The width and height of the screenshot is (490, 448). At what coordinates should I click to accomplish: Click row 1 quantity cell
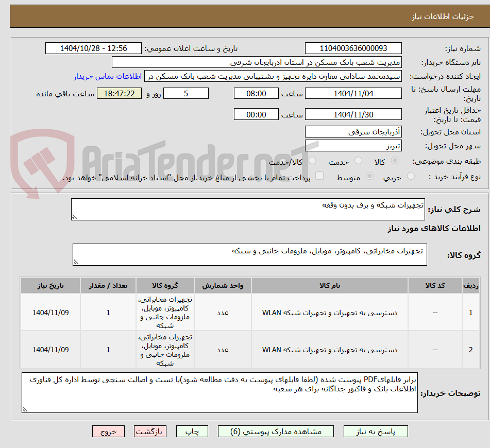pyautogui.click(x=108, y=313)
